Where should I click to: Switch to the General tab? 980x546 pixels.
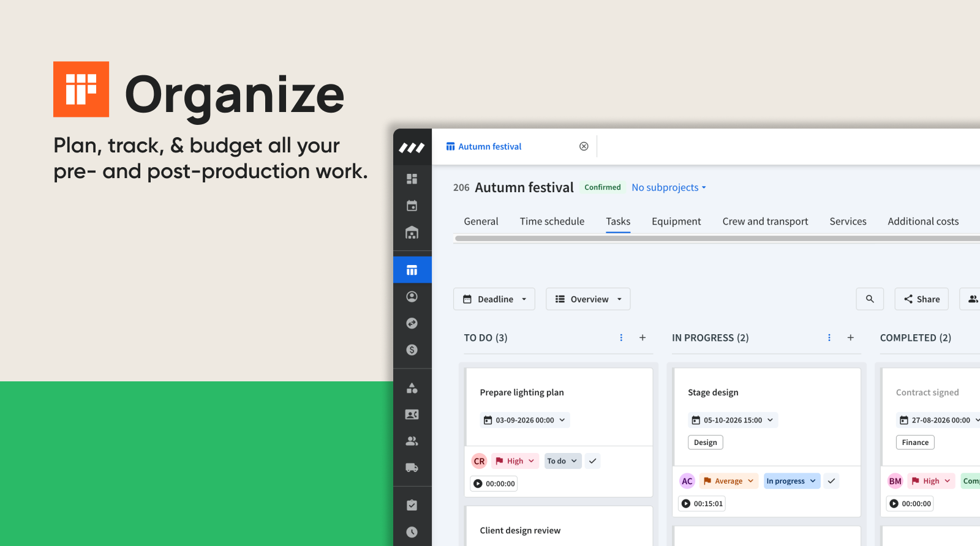(x=481, y=222)
